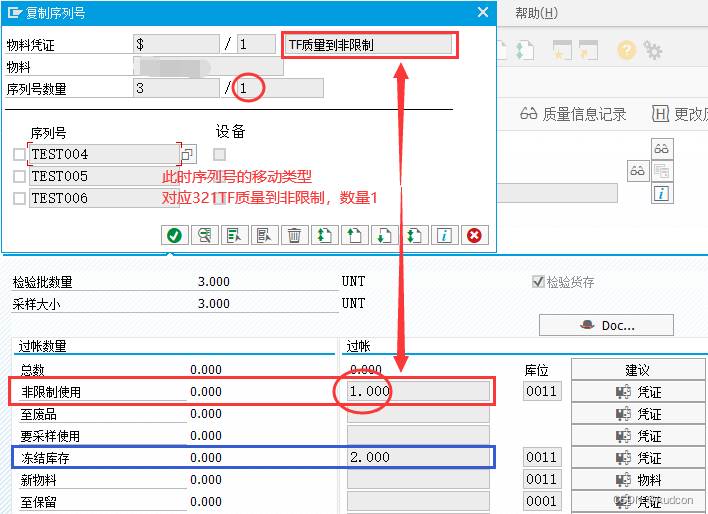Open the 帮助(H) menu
The height and width of the screenshot is (514, 708).
coord(536,13)
